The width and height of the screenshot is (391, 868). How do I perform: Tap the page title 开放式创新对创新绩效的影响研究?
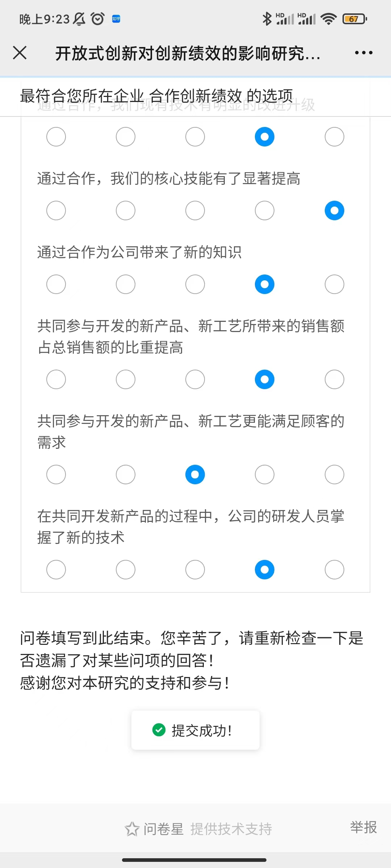pyautogui.click(x=188, y=54)
